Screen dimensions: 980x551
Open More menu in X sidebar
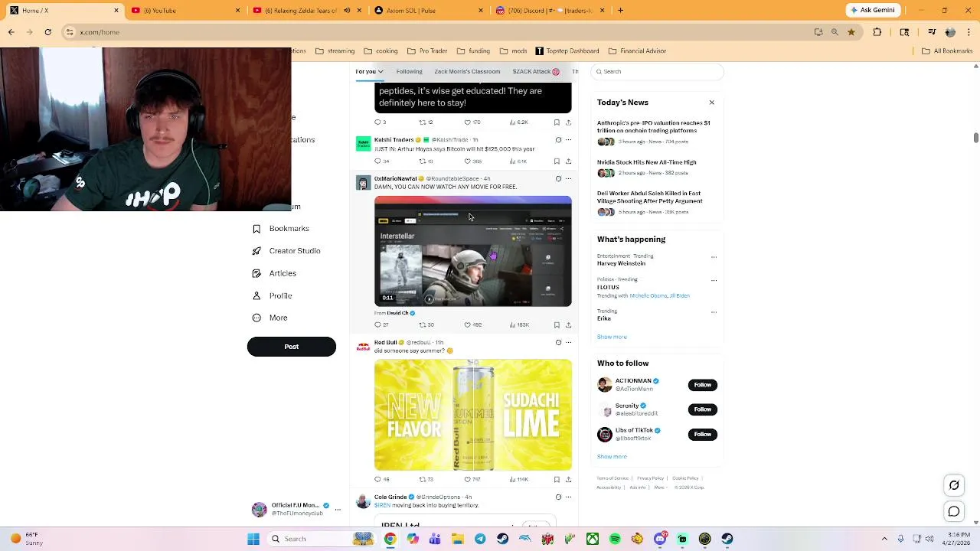269,318
